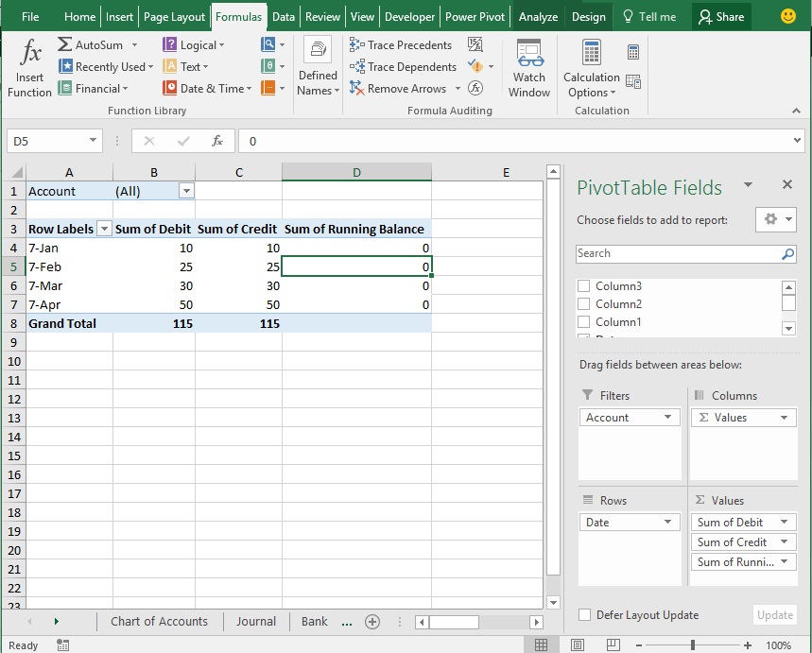
Task: Open the Watch Window
Action: 529,68
